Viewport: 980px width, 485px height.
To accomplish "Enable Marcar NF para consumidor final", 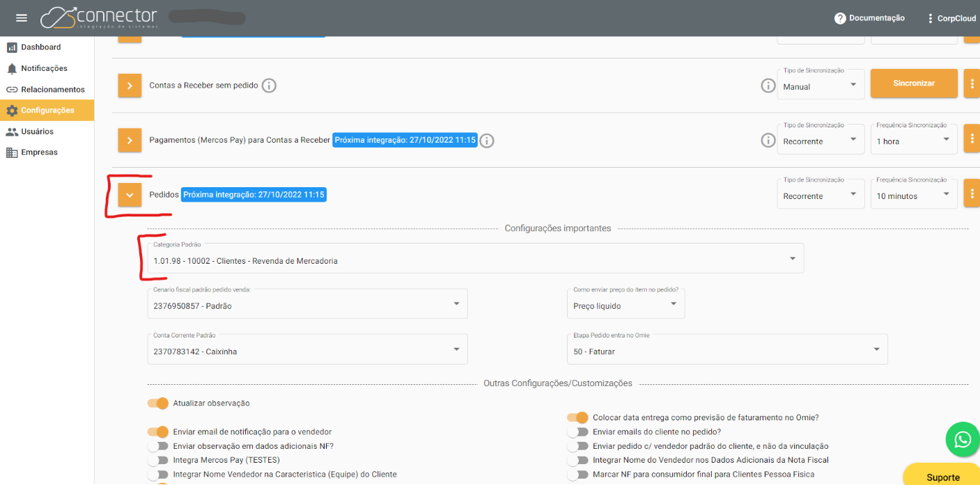I will point(577,475).
